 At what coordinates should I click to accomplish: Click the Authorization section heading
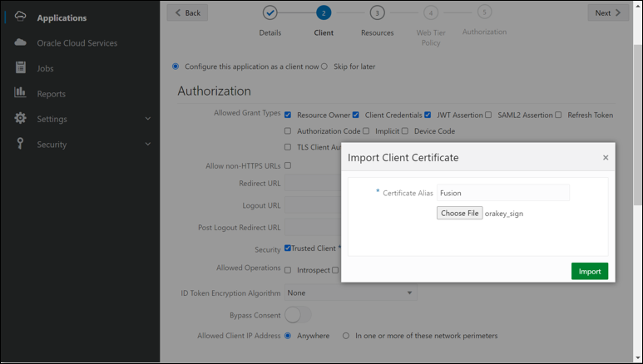pos(214,91)
